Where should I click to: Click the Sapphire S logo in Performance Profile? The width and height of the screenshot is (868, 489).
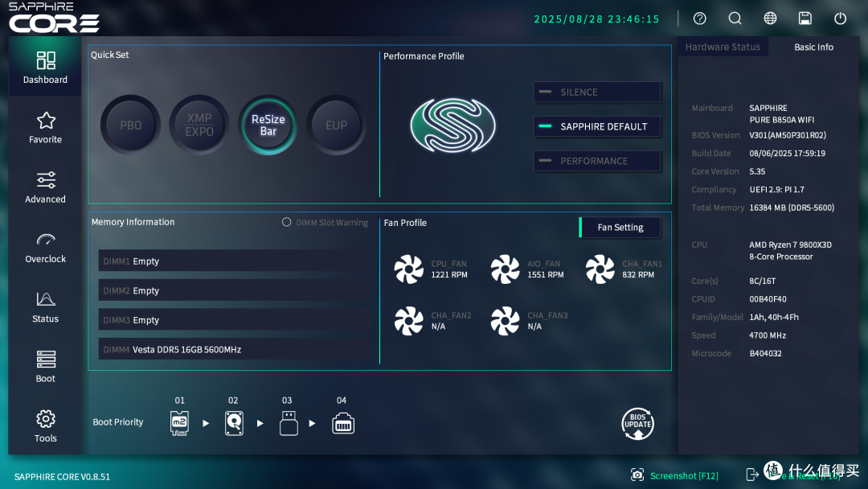[452, 125]
